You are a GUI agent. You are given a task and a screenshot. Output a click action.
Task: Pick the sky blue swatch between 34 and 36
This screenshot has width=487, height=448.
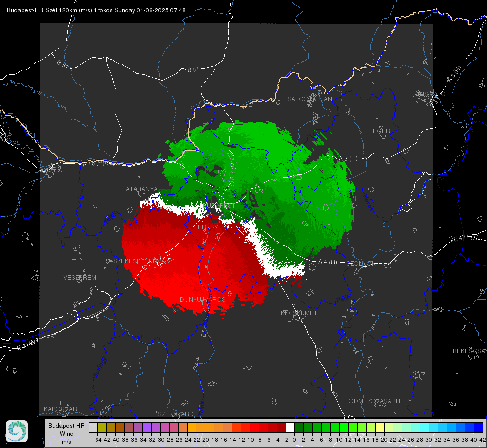pyautogui.click(x=451, y=427)
